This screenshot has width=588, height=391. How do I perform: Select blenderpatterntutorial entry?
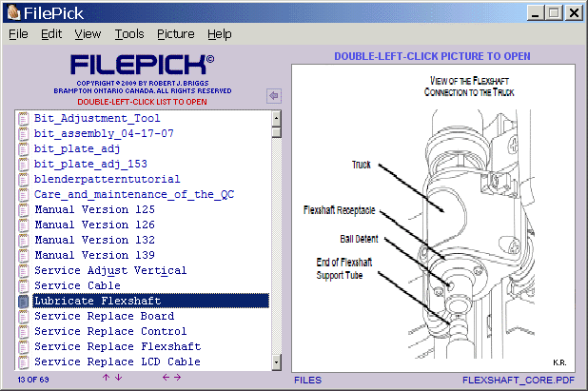coord(107,179)
